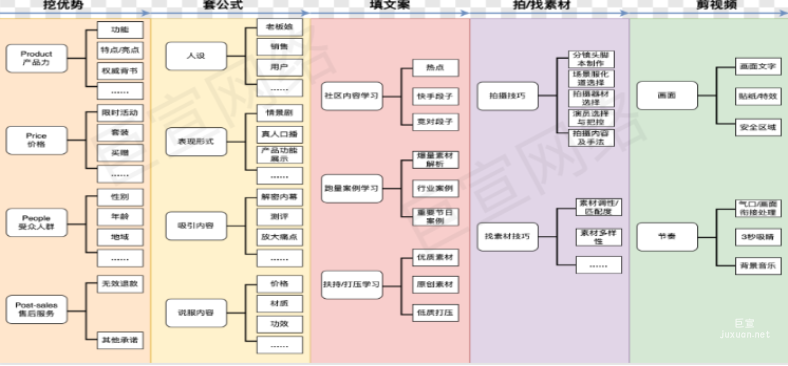Select the 找素材技巧 node
The height and width of the screenshot is (366, 788).
pos(508,236)
